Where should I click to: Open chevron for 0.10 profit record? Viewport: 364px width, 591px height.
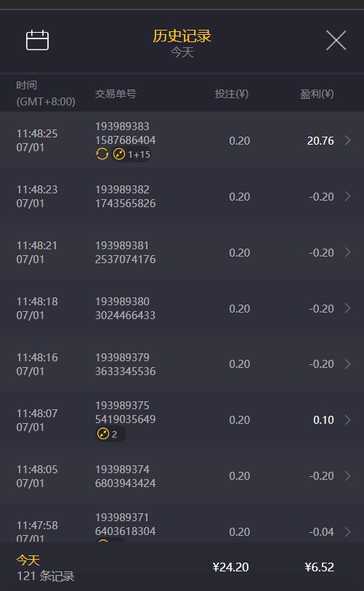click(348, 420)
